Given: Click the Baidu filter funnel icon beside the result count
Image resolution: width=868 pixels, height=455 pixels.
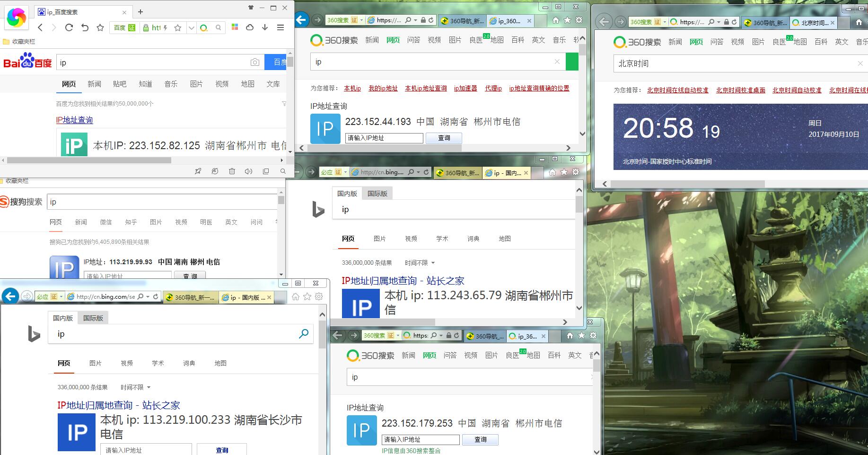Looking at the screenshot, I should pos(284,103).
